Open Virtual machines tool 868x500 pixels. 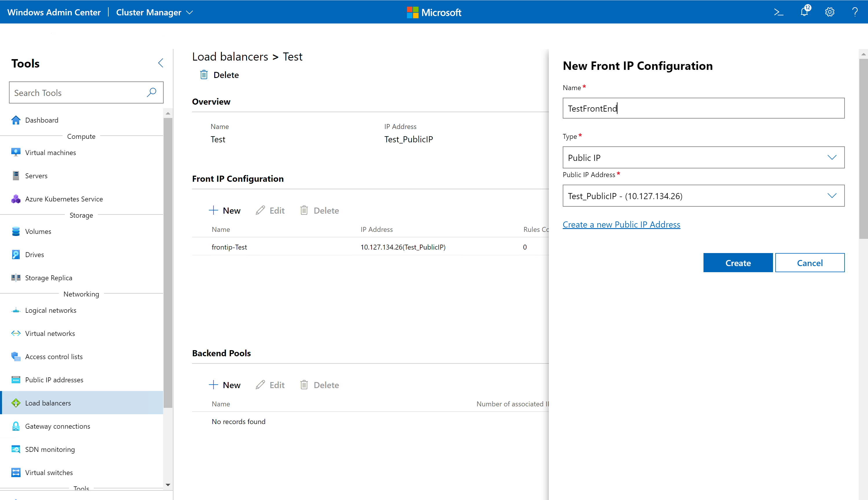50,152
